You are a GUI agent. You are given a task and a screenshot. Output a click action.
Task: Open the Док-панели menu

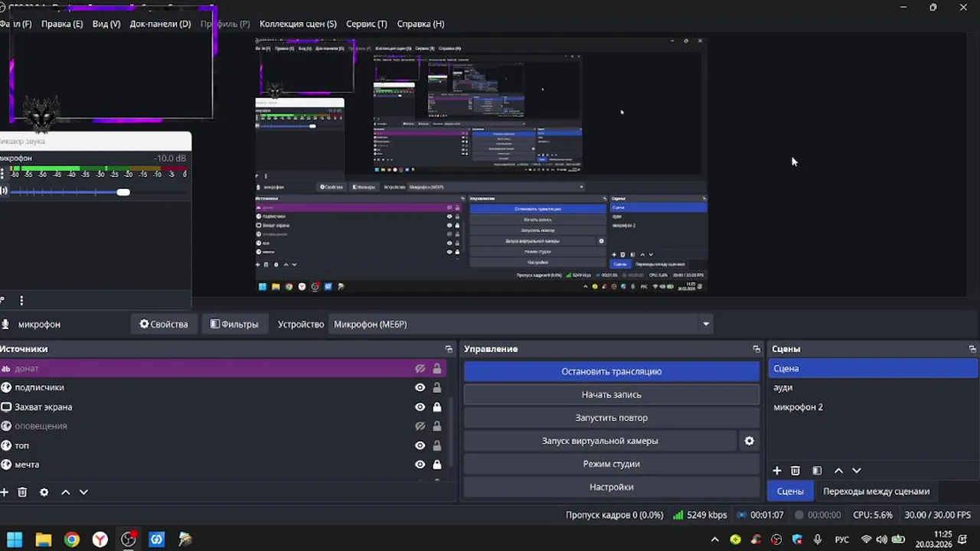(160, 24)
